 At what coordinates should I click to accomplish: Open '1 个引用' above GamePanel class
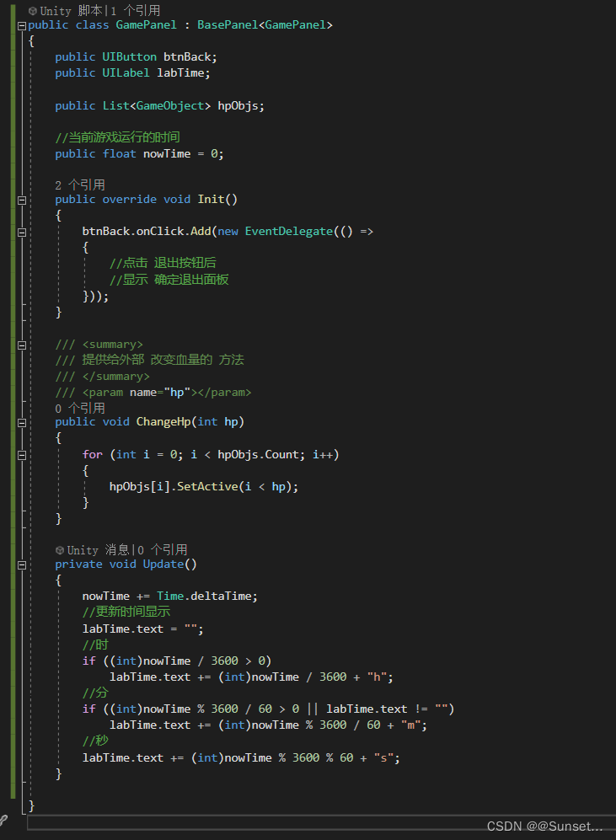tap(136, 11)
